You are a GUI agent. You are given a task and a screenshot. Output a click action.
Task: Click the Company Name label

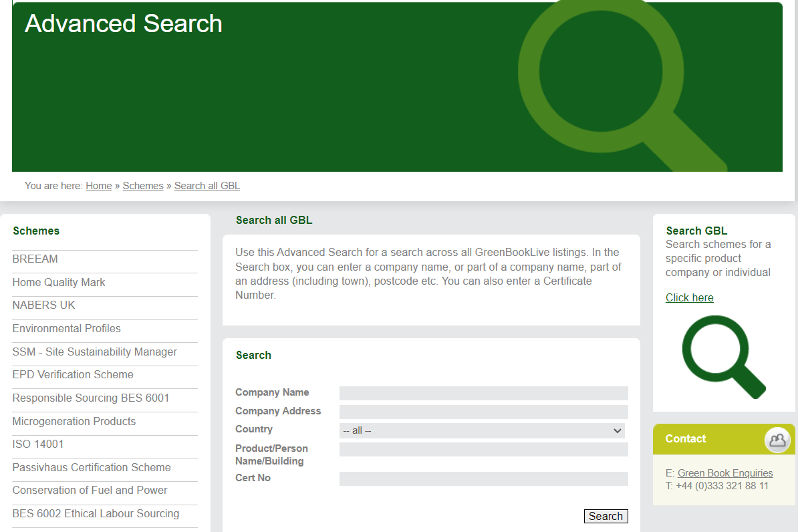pos(272,392)
